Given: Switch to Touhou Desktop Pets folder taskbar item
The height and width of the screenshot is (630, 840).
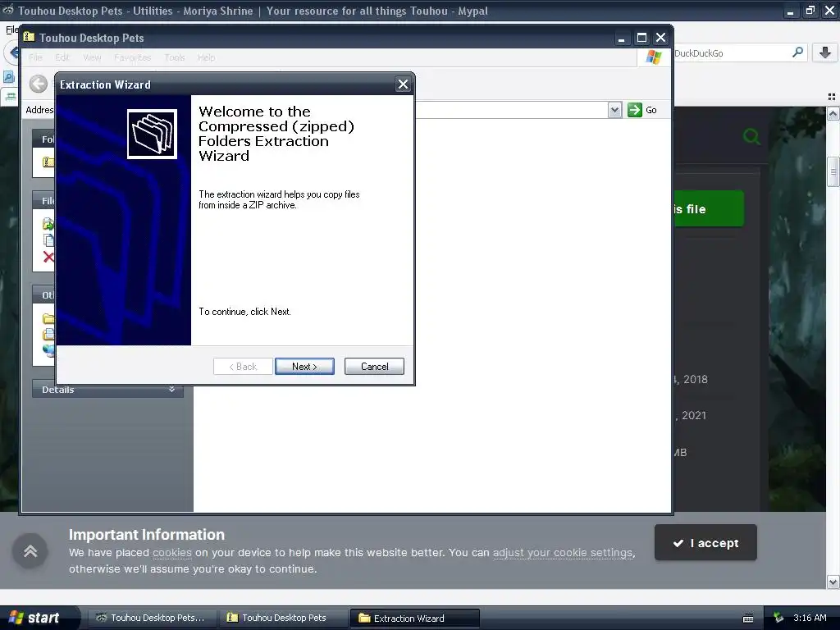Looking at the screenshot, I should 283,618.
